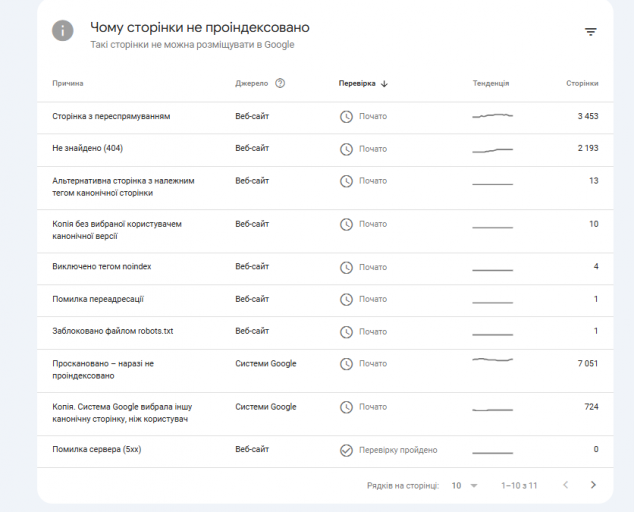The image size is (634, 512).
Task: Sort by Джерело column header
Action: pyautogui.click(x=251, y=83)
